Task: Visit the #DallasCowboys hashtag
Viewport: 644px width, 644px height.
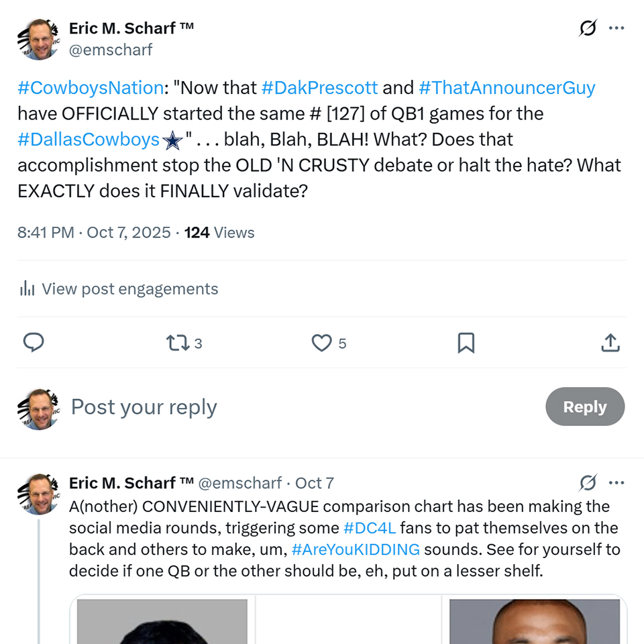Action: point(89,140)
